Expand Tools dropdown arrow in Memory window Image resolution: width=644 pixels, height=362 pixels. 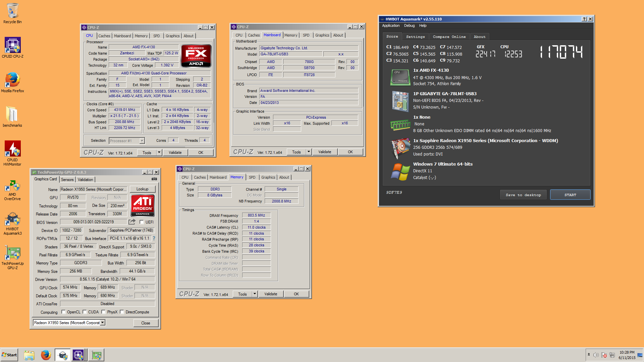click(x=255, y=294)
